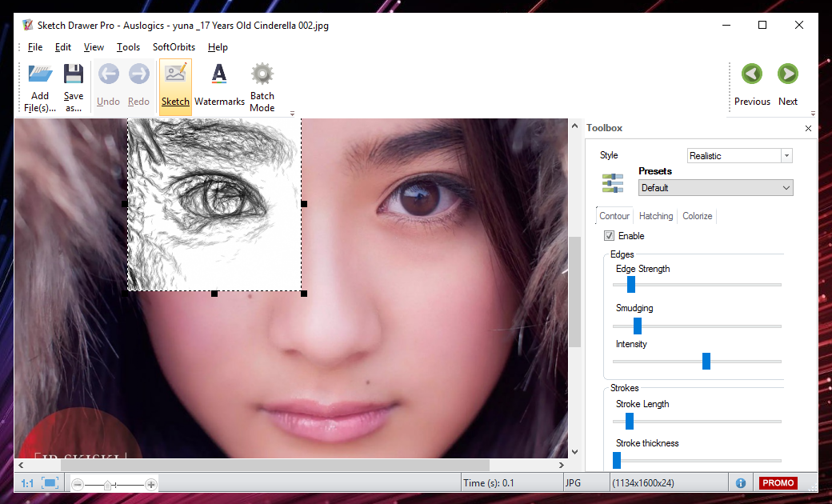Viewport: 832px width, 504px height.
Task: Expand main toolbar overflow arrow
Action: pyautogui.click(x=292, y=114)
